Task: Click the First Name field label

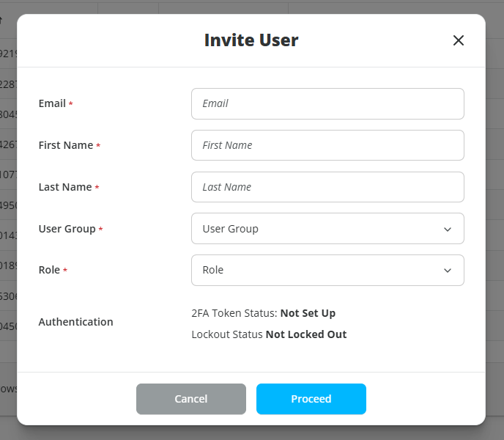Action: point(66,145)
